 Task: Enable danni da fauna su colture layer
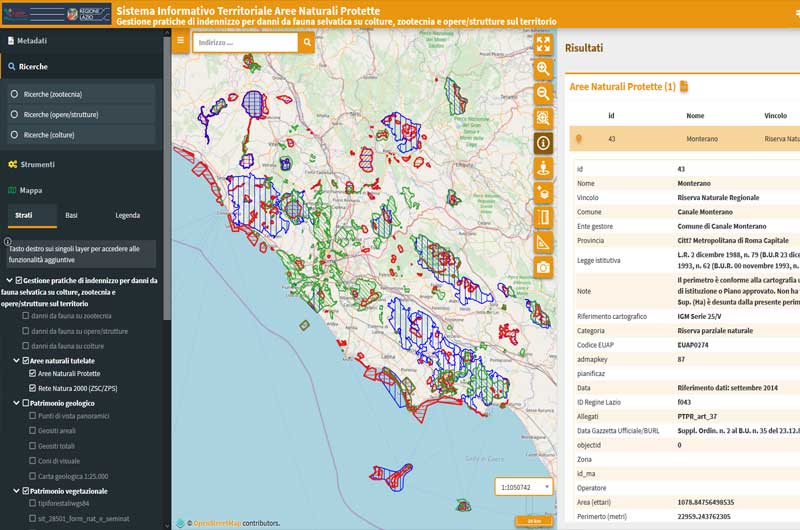[26, 345]
